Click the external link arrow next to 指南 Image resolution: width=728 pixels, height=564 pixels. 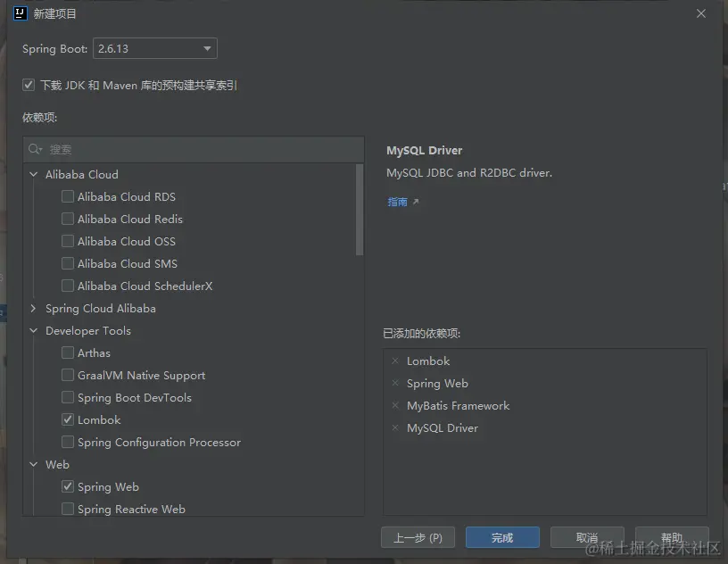pos(416,202)
